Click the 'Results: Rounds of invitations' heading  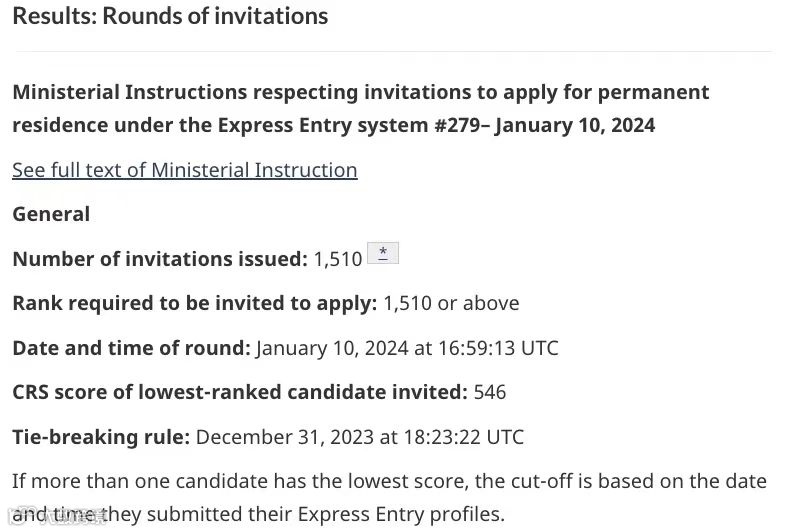(x=170, y=16)
